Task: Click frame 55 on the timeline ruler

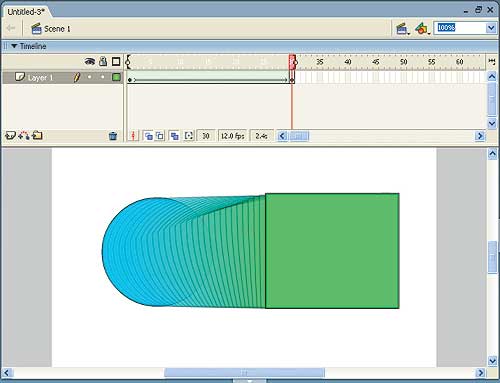Action: [432, 62]
